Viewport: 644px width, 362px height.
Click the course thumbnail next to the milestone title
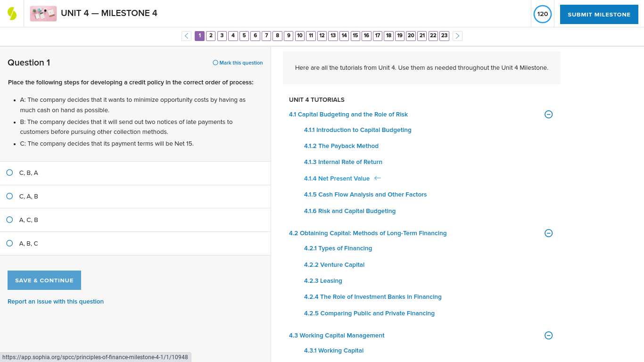43,14
